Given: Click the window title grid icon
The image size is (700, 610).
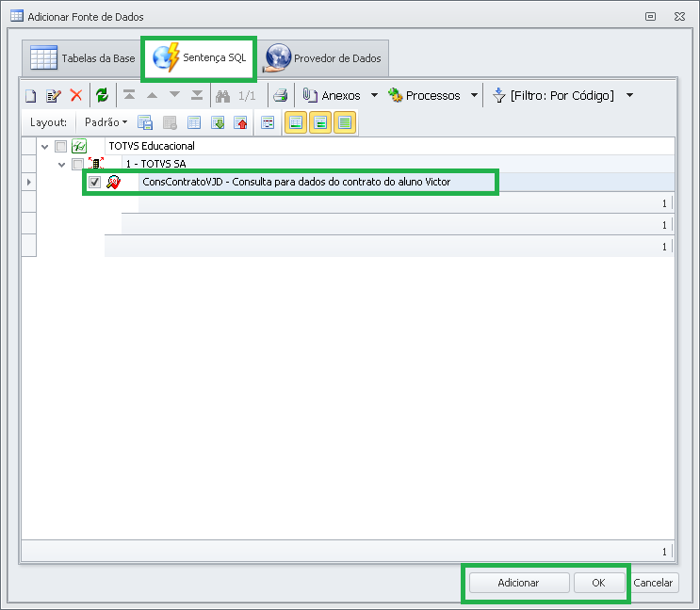Looking at the screenshot, I should pyautogui.click(x=17, y=16).
